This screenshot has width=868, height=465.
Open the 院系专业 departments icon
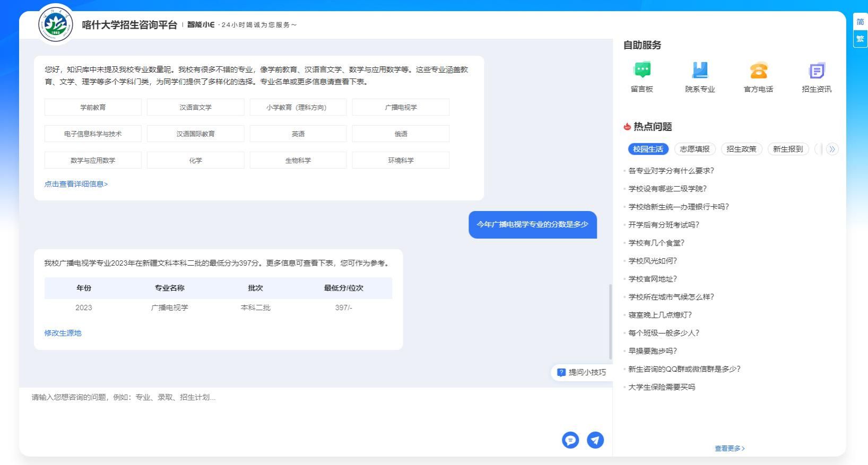(700, 71)
